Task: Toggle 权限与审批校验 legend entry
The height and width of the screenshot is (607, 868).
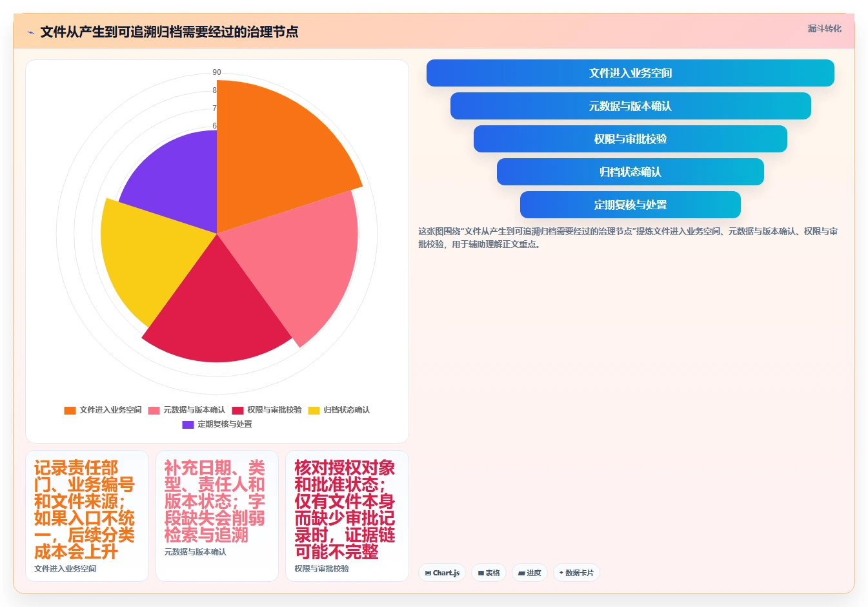Action: (x=267, y=410)
